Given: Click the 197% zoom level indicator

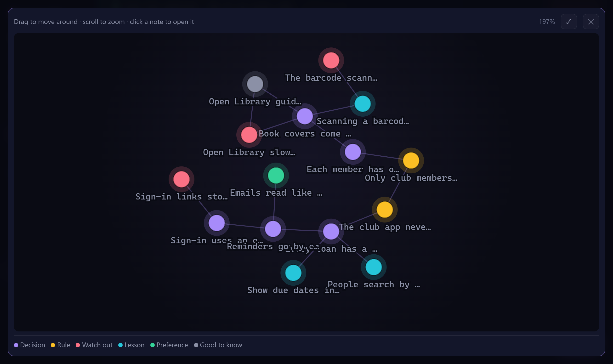Looking at the screenshot, I should click(547, 22).
